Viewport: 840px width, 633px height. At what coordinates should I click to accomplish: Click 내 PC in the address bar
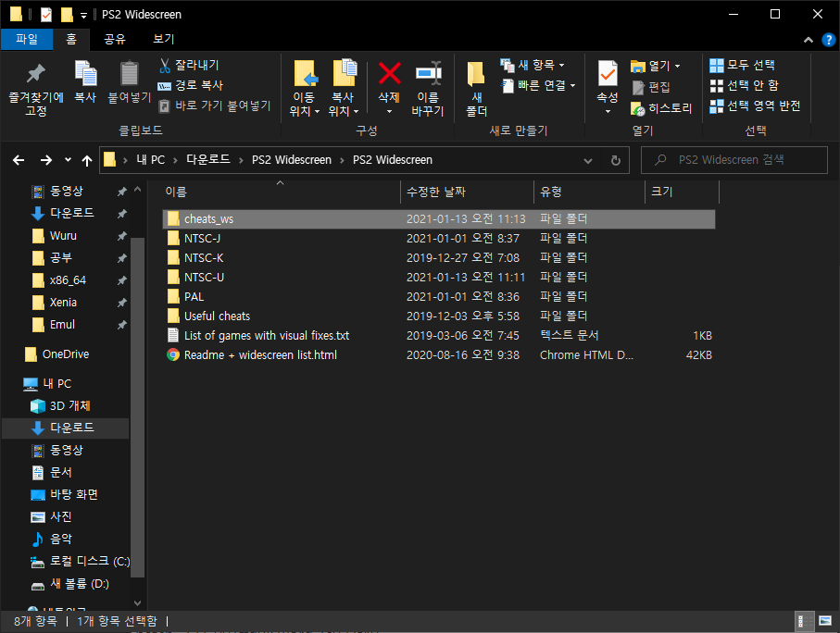click(x=151, y=160)
